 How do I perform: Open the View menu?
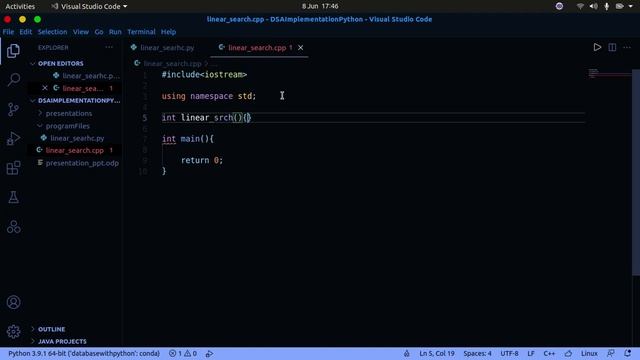(x=81, y=32)
